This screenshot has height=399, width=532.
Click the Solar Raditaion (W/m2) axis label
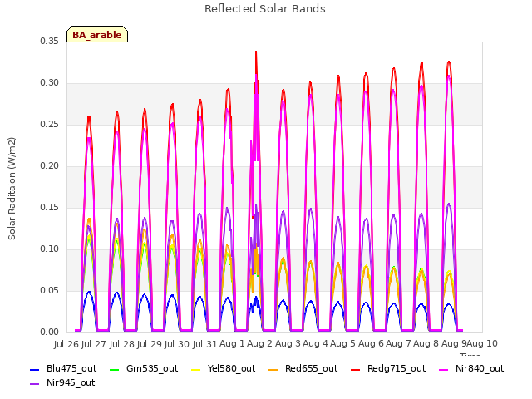(x=12, y=189)
